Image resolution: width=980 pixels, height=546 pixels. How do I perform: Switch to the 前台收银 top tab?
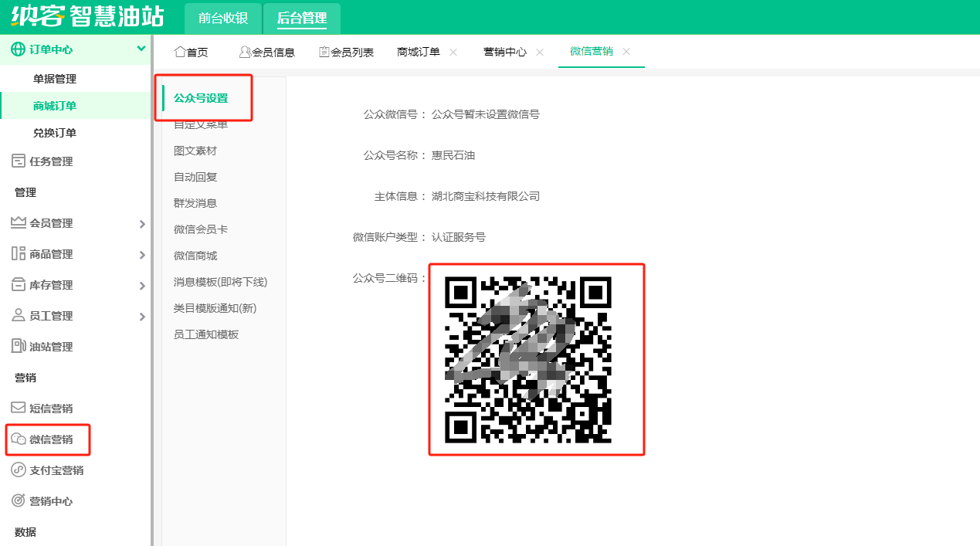pyautogui.click(x=222, y=18)
